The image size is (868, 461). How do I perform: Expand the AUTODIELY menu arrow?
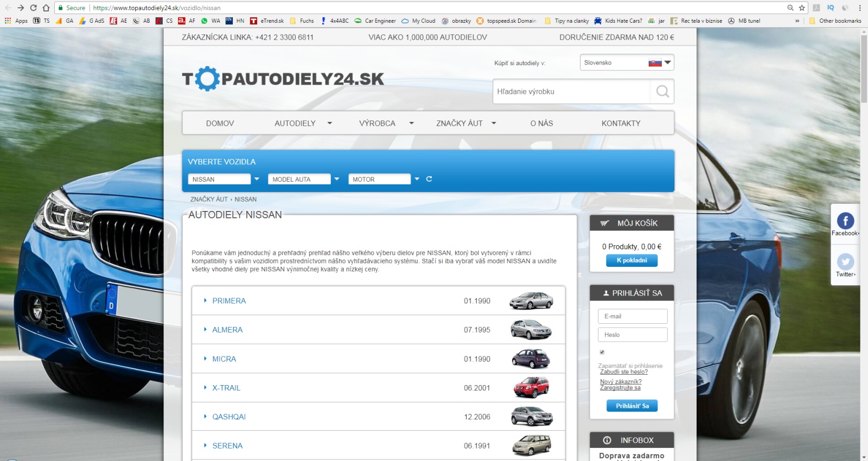click(329, 123)
